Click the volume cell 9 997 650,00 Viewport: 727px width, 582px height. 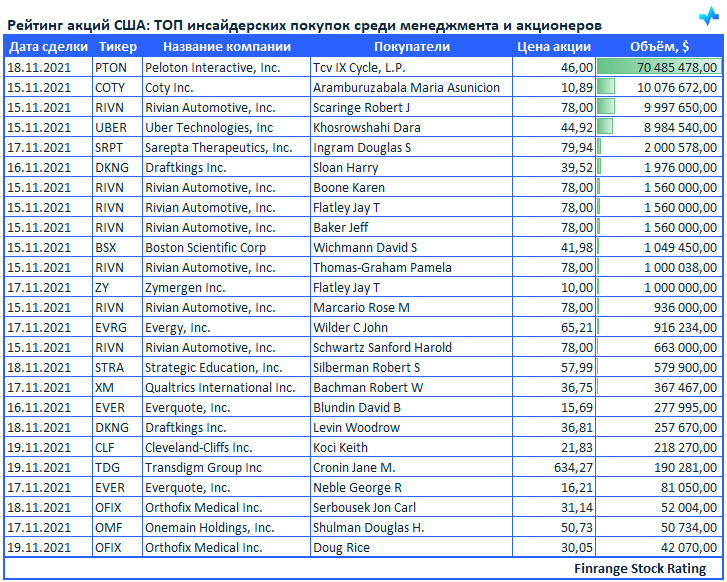point(659,107)
